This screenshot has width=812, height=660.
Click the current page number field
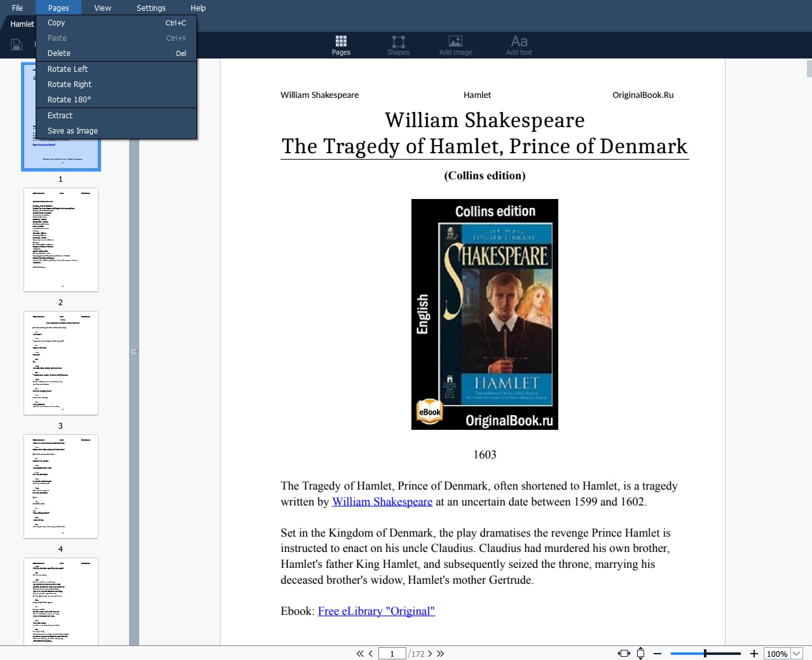coord(392,654)
